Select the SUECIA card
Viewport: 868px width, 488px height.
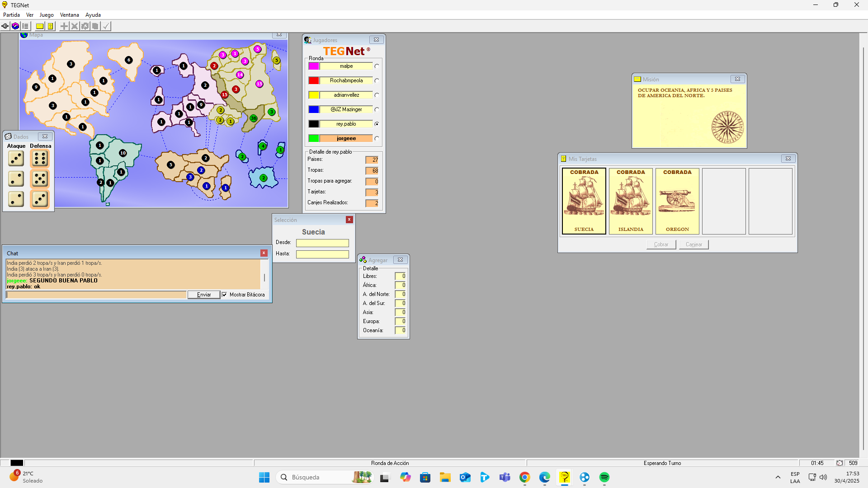[x=584, y=201]
